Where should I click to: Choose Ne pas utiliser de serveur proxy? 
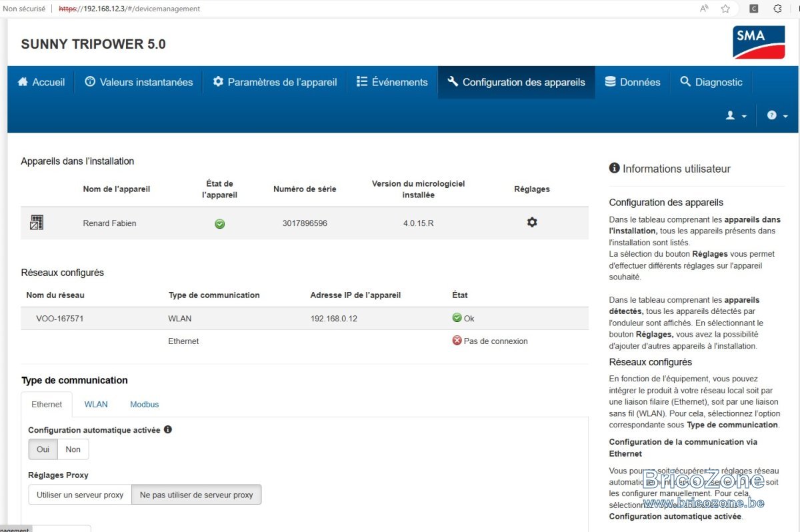coord(197,495)
